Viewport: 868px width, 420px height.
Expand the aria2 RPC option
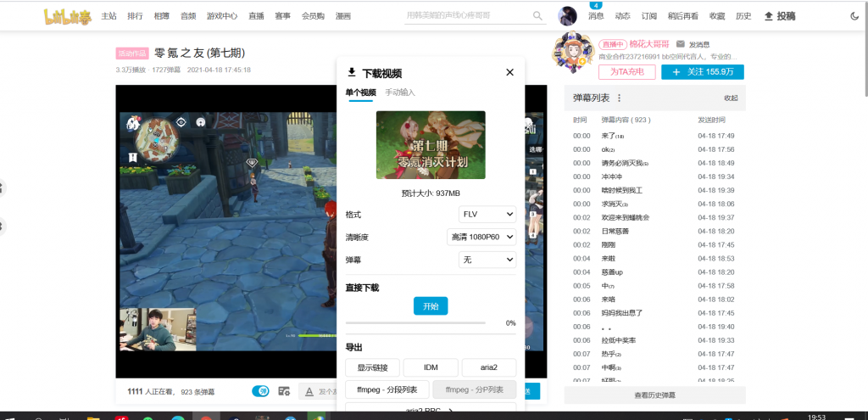pyautogui.click(x=431, y=410)
